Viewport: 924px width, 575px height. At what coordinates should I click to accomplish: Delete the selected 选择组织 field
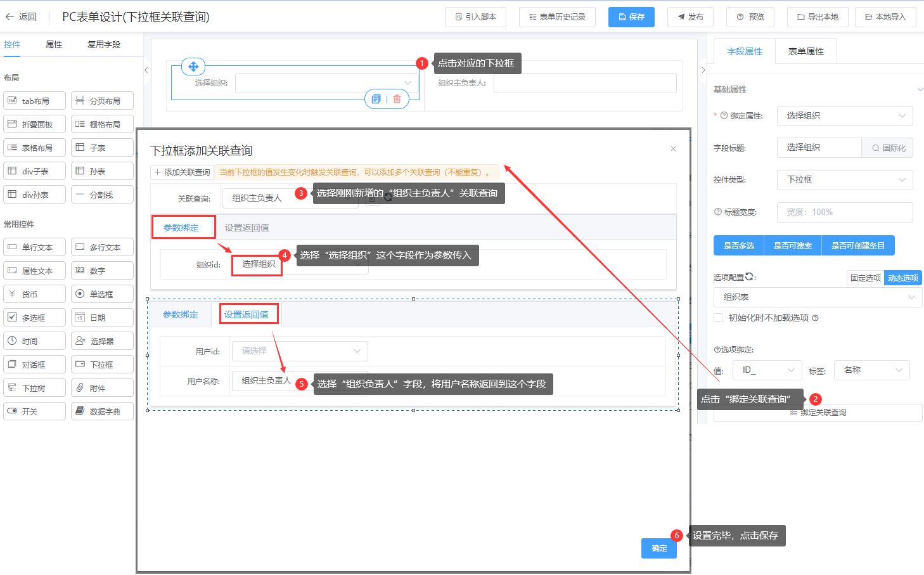coord(397,99)
